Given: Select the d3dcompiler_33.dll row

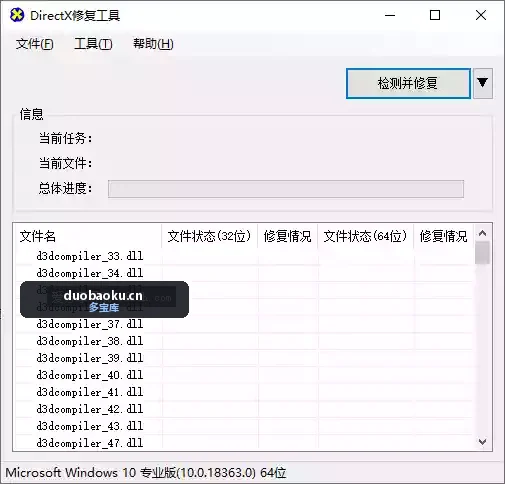Looking at the screenshot, I should [x=244, y=256].
